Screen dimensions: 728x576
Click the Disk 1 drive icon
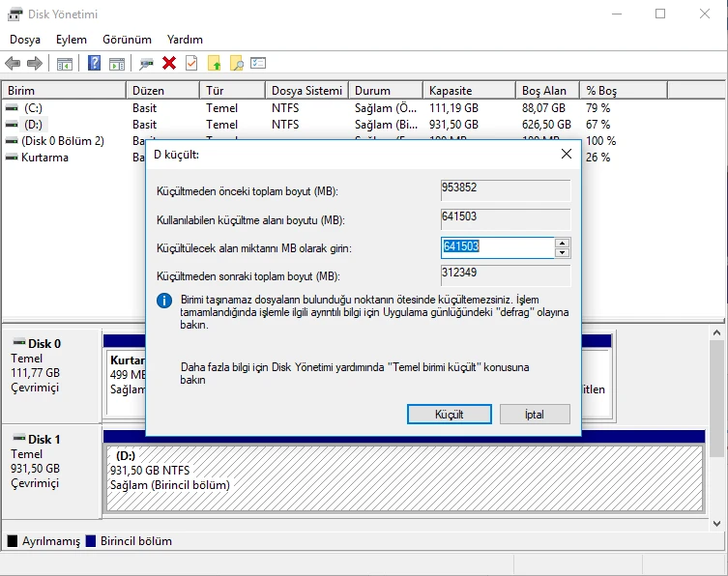click(x=19, y=438)
